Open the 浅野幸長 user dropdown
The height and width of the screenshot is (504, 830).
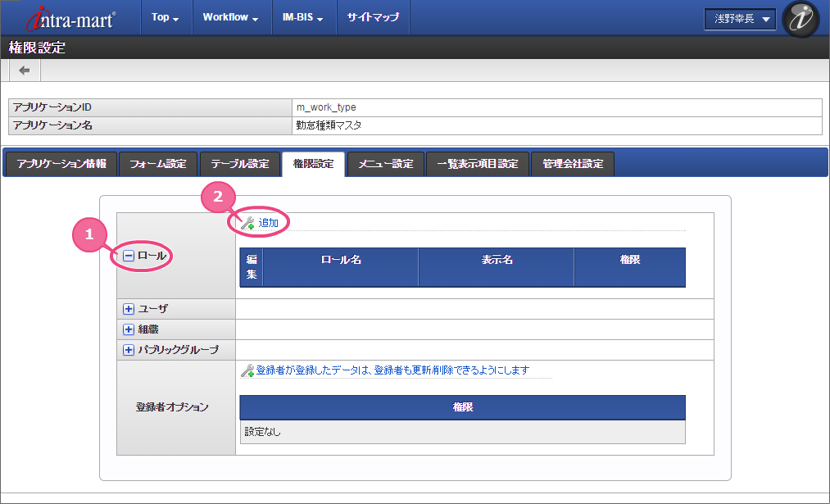(740, 19)
